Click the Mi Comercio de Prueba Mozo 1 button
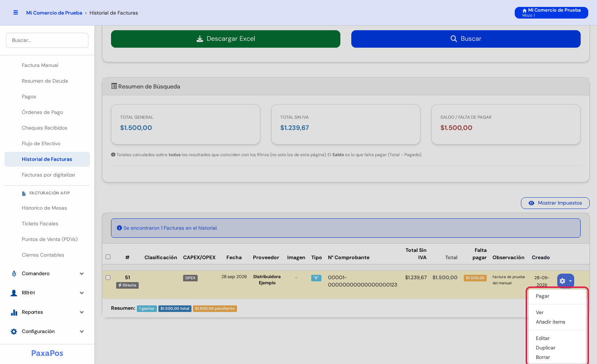The height and width of the screenshot is (364, 597). coord(551,13)
